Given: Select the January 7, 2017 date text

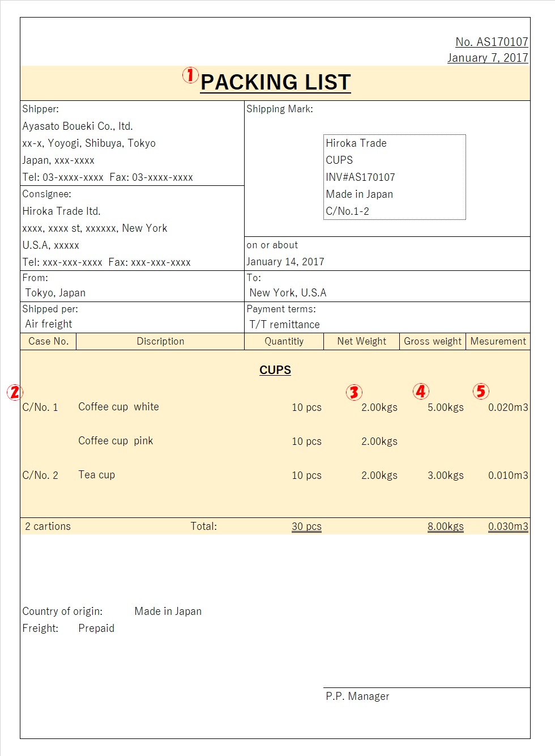Looking at the screenshot, I should (x=488, y=57).
